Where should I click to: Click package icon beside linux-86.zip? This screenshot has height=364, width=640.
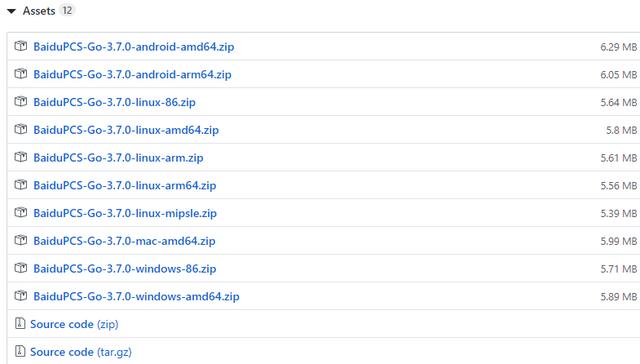(21, 102)
